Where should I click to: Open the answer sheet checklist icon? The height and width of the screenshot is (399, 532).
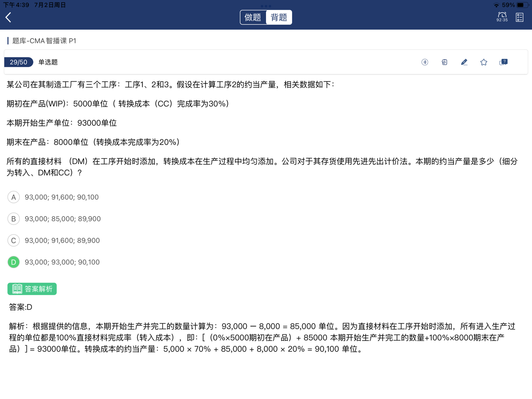[x=519, y=17]
